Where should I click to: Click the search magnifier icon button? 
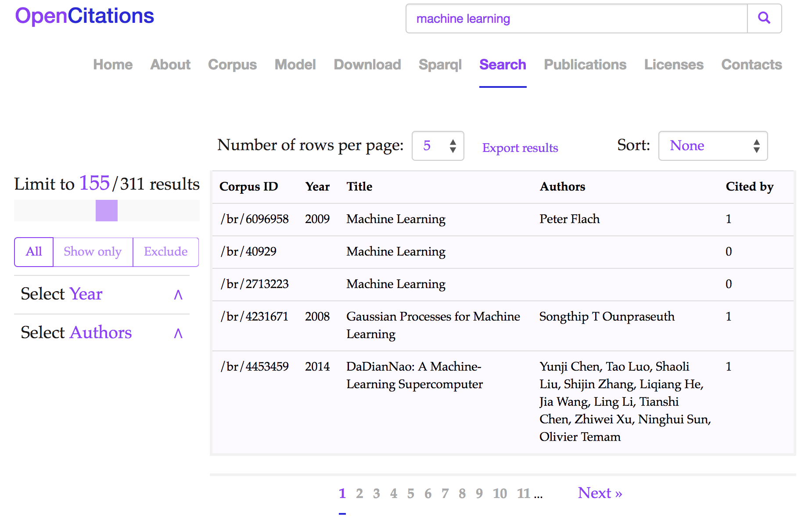click(764, 18)
